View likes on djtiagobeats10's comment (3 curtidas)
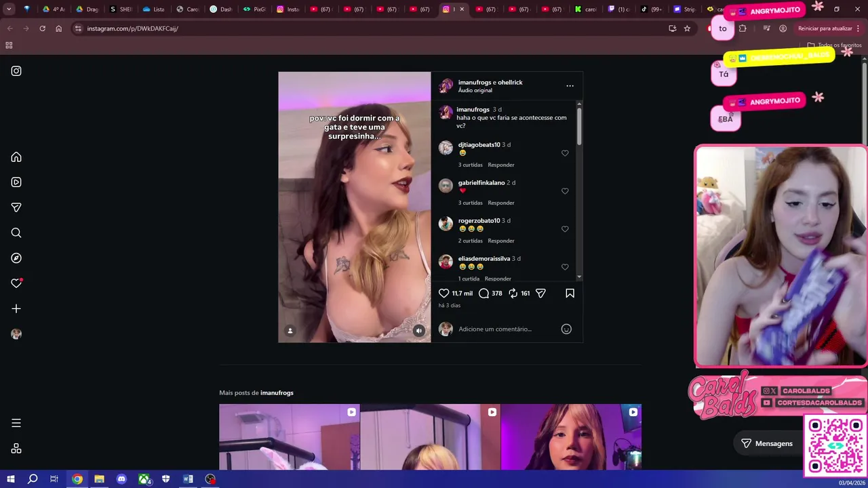Viewport: 868px width, 488px height. coord(470,165)
